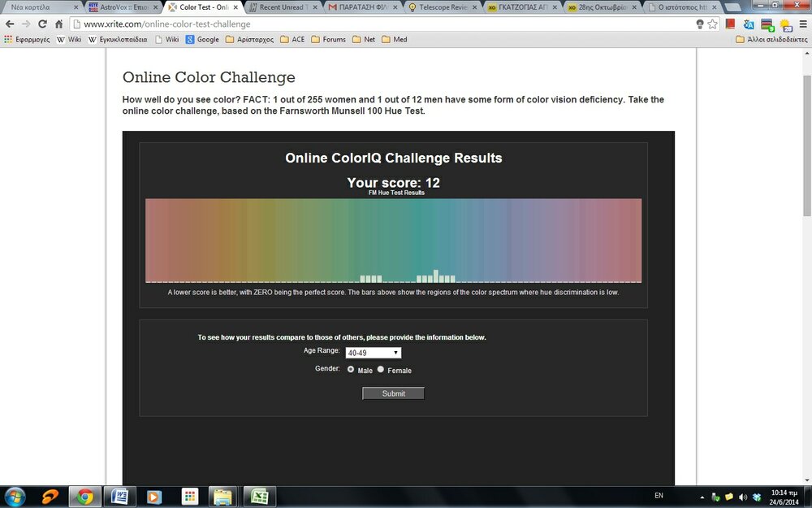Click the xrite.com address bar
This screenshot has height=508, width=812.
(x=382, y=24)
